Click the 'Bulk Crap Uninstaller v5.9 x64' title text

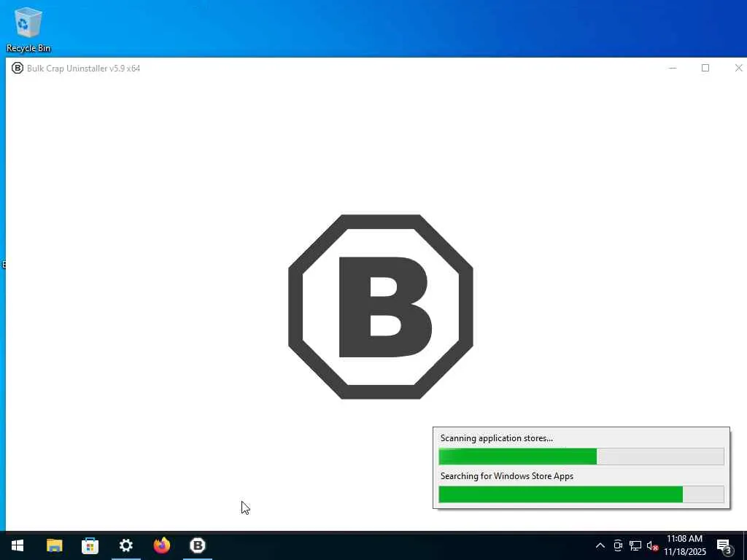click(83, 68)
